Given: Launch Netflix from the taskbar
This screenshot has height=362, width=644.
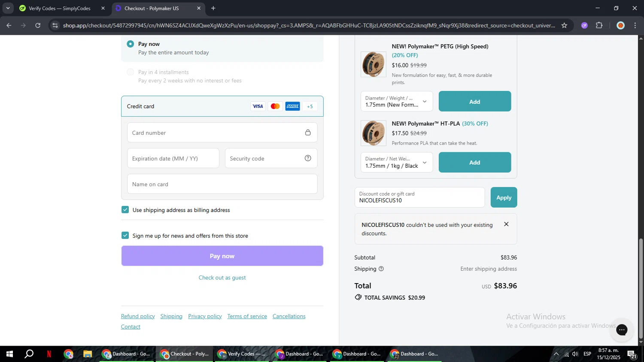Looking at the screenshot, I should [49, 354].
